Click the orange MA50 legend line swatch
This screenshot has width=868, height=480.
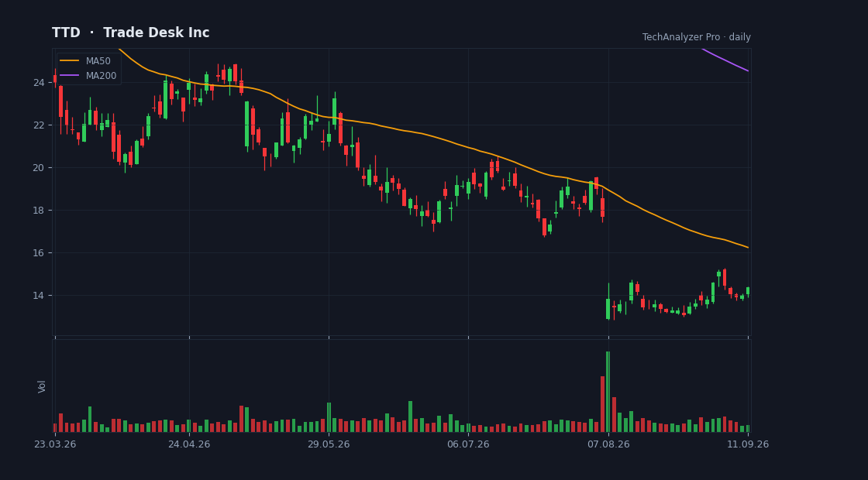click(x=69, y=61)
